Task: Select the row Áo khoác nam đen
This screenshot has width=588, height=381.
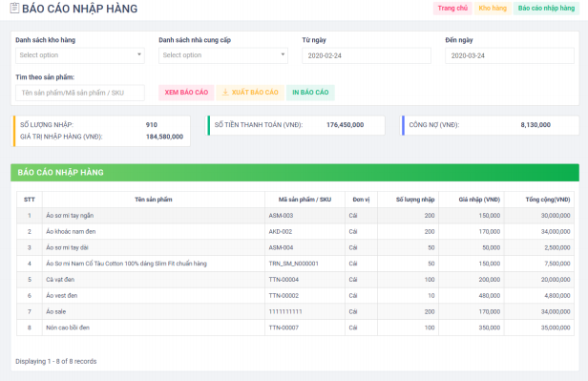Action: (x=296, y=232)
